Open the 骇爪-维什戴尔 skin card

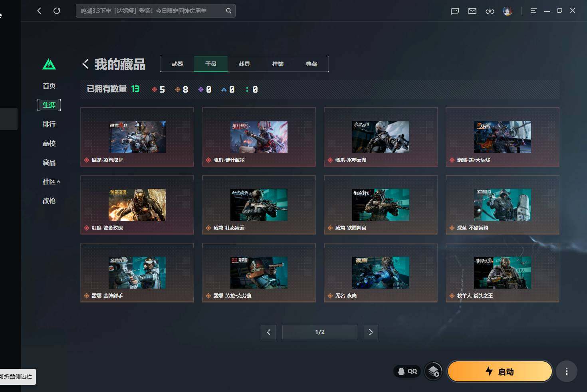pos(259,137)
